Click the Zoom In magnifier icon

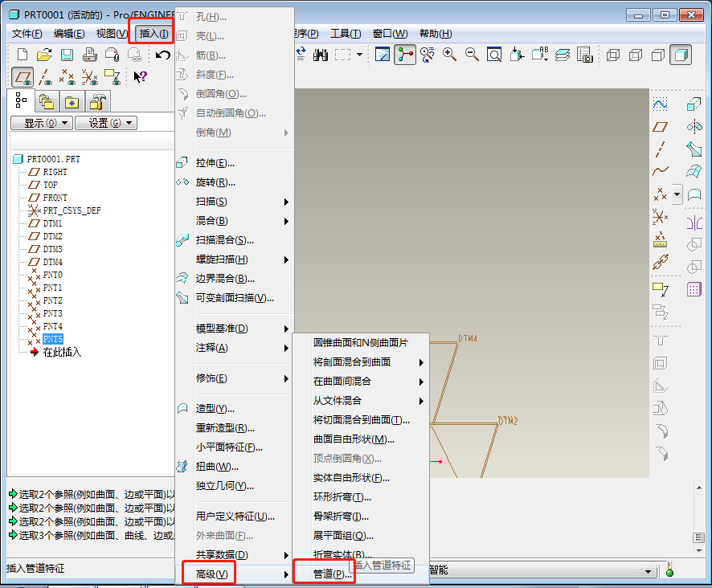[449, 55]
